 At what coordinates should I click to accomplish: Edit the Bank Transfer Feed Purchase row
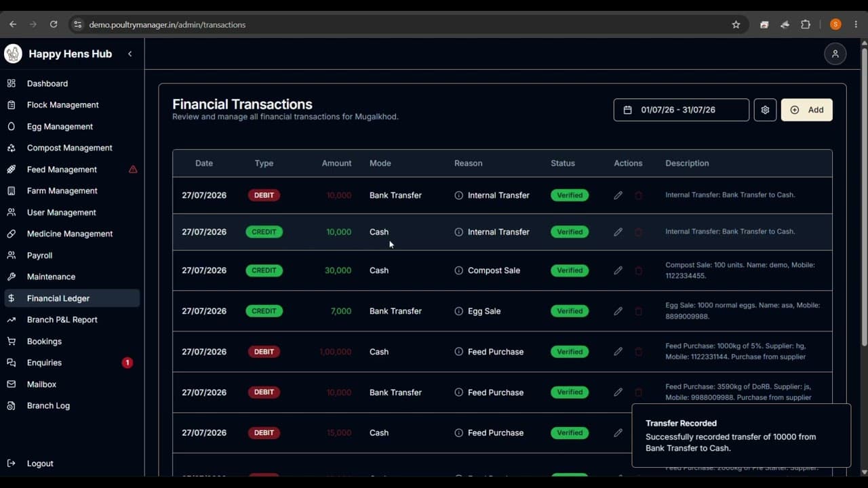pos(618,392)
